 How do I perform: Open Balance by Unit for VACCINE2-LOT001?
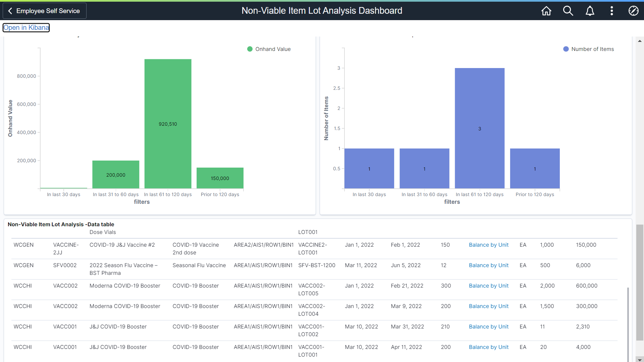pyautogui.click(x=488, y=245)
